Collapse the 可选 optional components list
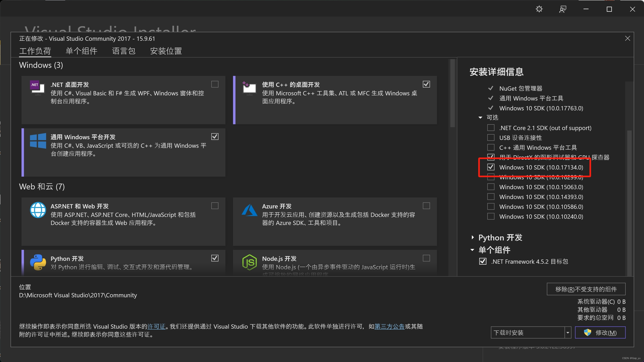This screenshot has width=644, height=362. coord(480,118)
